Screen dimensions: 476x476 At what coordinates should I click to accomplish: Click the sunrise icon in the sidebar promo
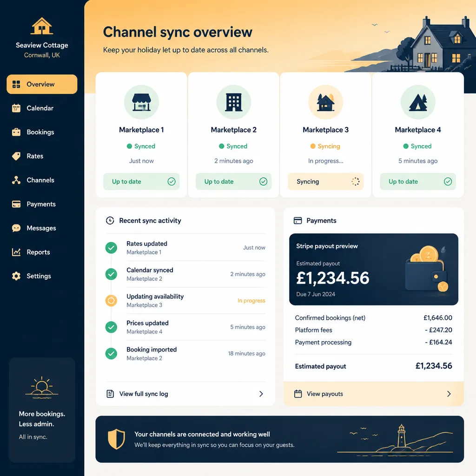[42, 387]
